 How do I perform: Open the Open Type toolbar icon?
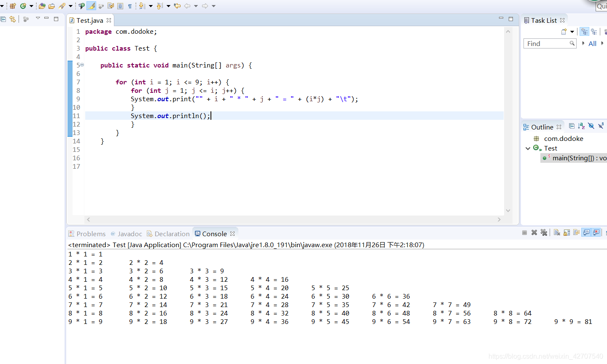42,6
